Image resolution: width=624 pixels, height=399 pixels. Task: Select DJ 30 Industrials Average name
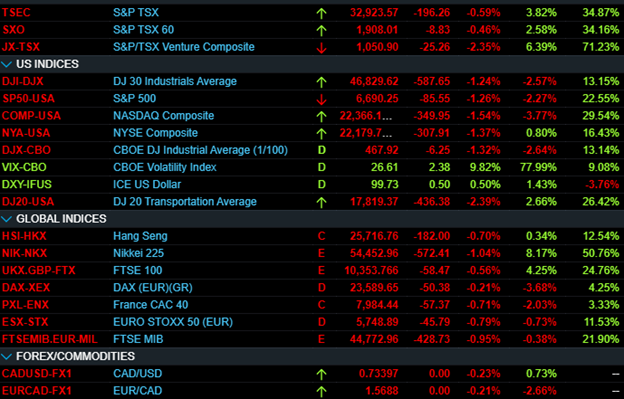[x=175, y=82]
